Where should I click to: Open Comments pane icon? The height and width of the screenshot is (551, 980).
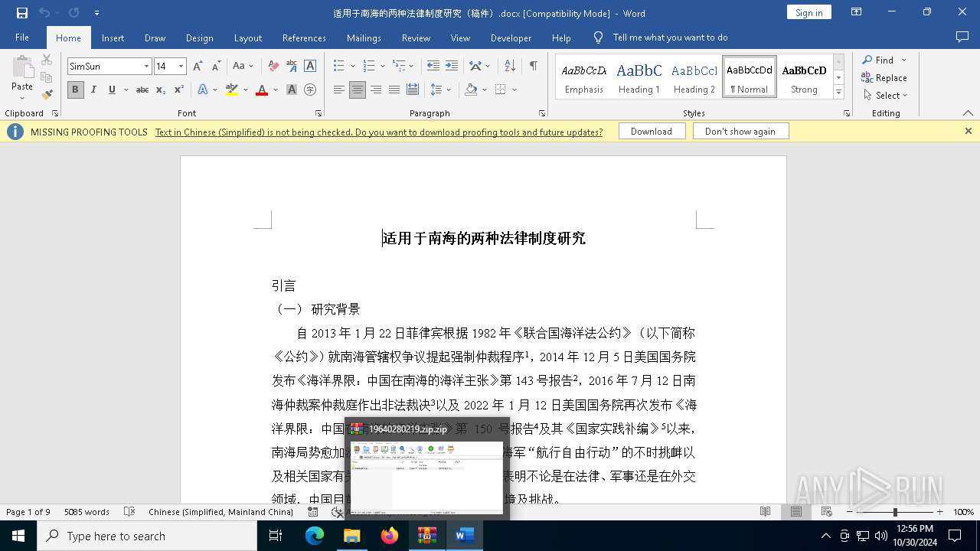[x=962, y=37]
